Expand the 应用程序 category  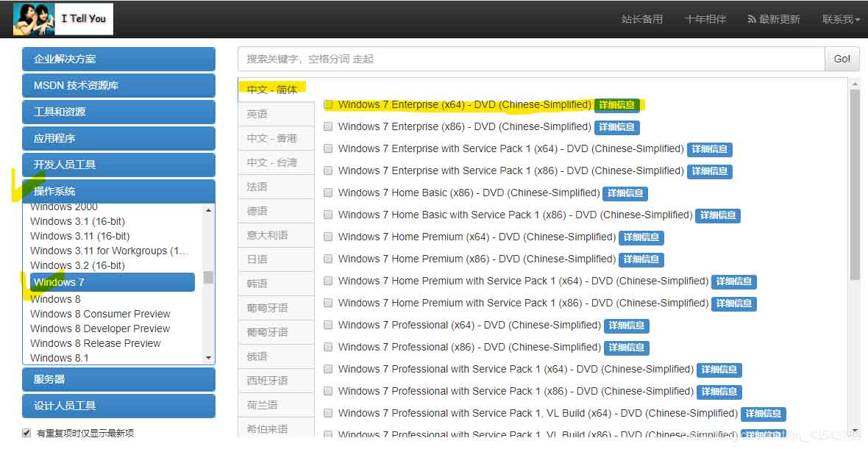point(118,138)
